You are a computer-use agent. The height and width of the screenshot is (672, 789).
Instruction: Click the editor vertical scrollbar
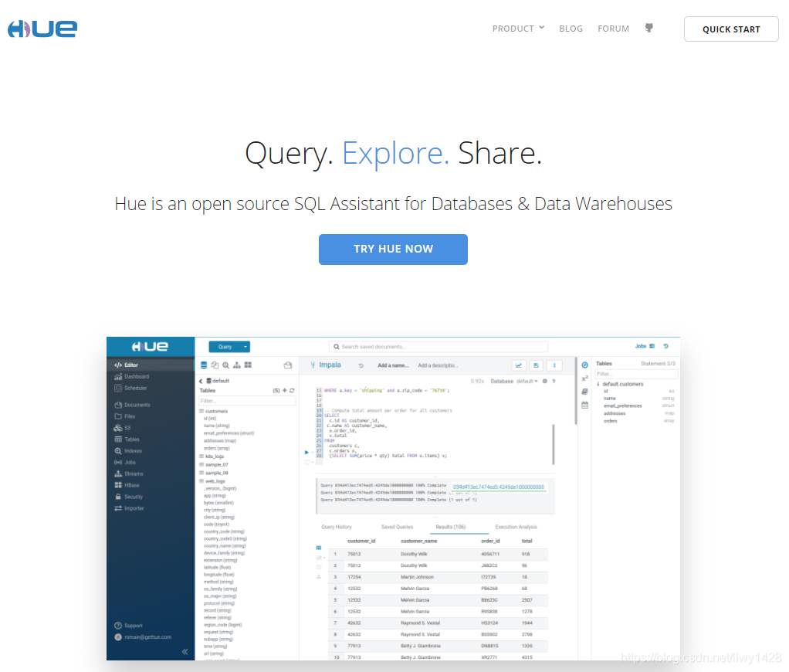pyautogui.click(x=554, y=444)
